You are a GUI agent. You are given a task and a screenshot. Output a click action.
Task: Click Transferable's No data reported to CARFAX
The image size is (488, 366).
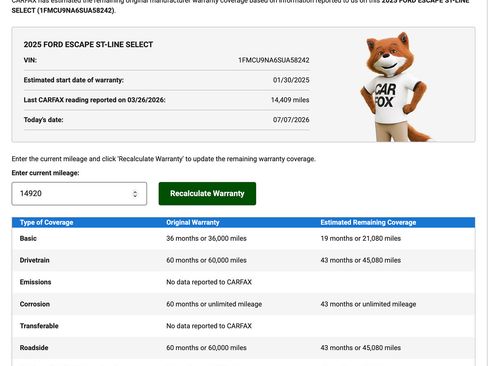point(209,326)
